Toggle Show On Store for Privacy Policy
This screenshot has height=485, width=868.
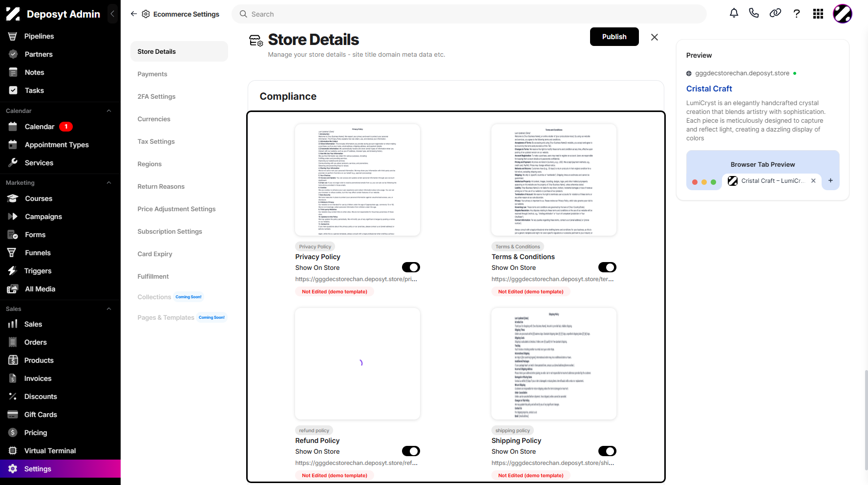[411, 267]
